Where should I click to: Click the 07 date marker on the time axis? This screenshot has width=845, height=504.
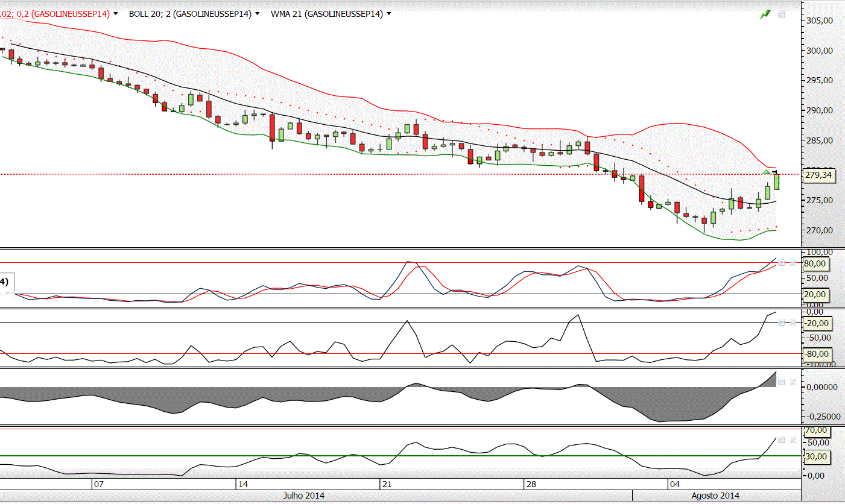tap(99, 484)
